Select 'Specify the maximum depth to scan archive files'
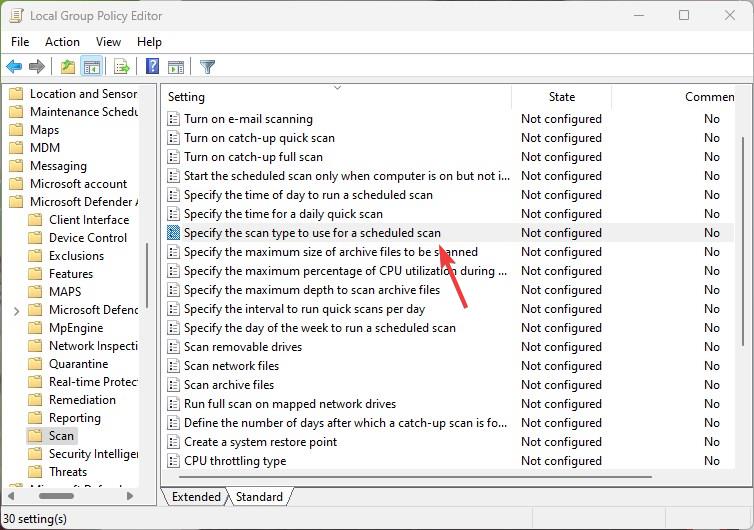This screenshot has height=530, width=754. 312,290
